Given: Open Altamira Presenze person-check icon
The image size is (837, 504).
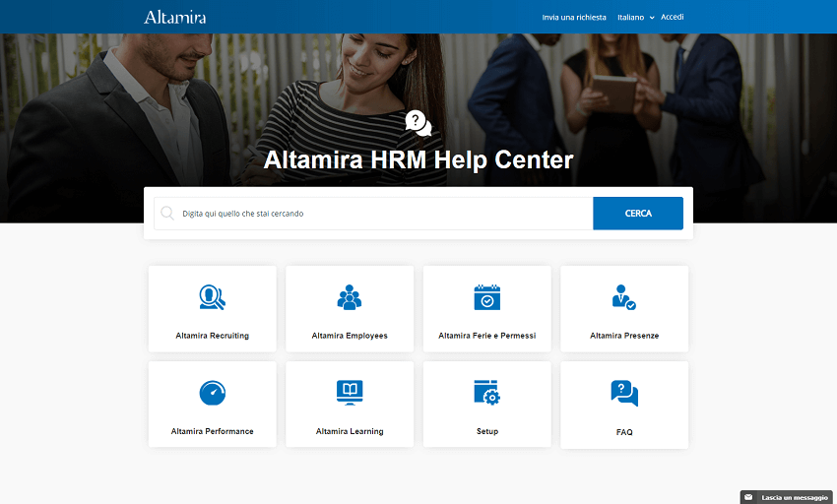Looking at the screenshot, I should click(x=623, y=297).
